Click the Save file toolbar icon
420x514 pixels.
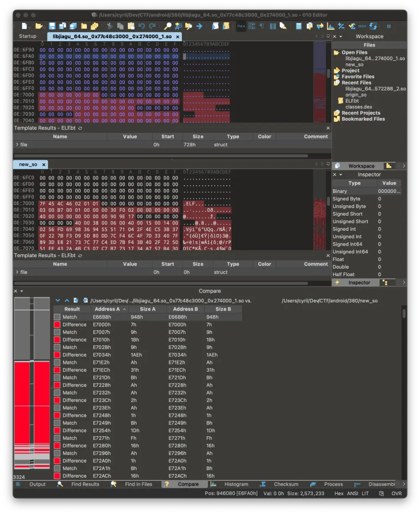pos(52,26)
